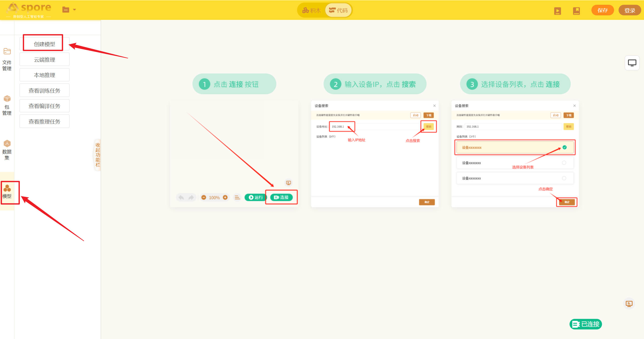Collapse the sidebar via 收起功能栏

click(x=98, y=155)
